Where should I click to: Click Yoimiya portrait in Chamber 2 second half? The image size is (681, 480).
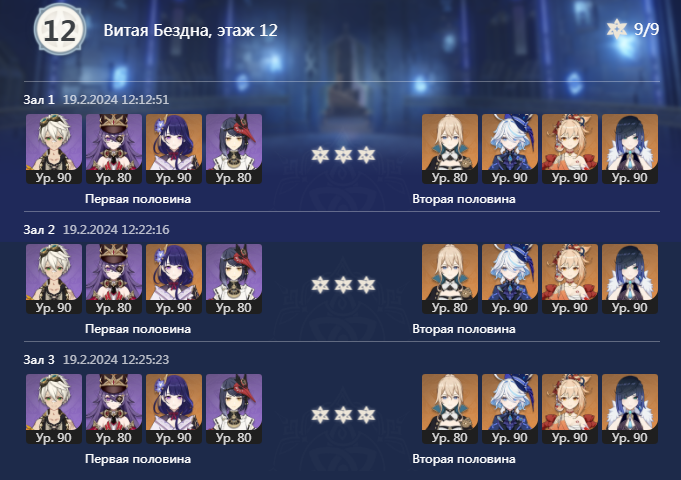coord(570,279)
